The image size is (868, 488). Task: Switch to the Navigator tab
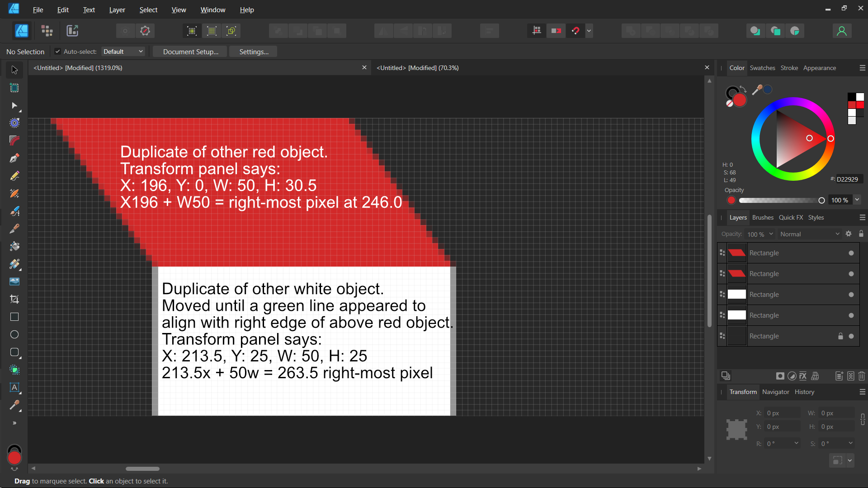point(775,392)
